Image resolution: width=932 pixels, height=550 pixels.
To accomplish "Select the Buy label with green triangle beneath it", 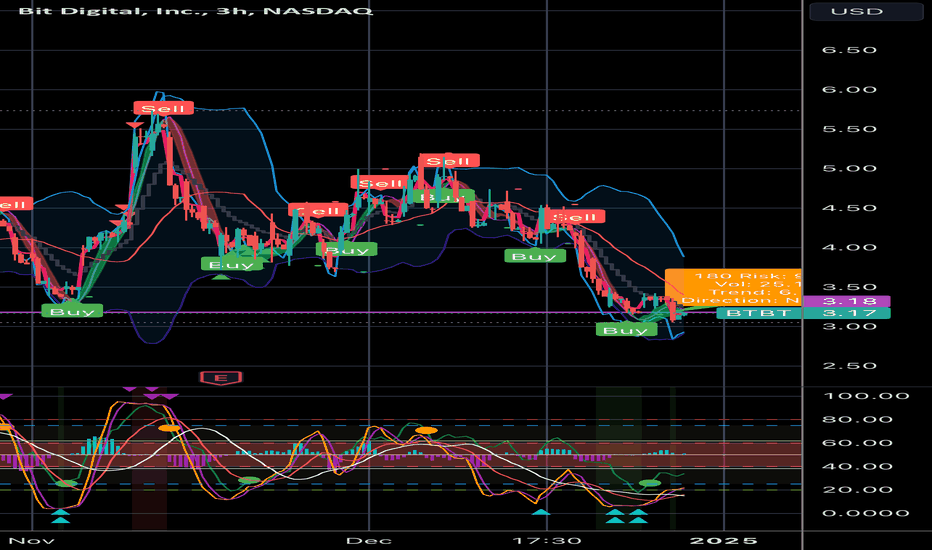I will (232, 264).
